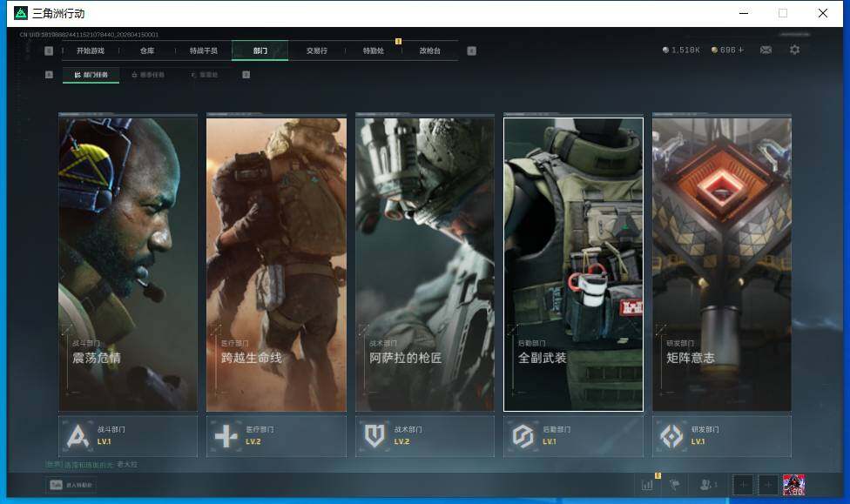Viewport: 850px width, 504px height.
Task: Click the 战斗部门 LV.1 button
Action: (128, 436)
